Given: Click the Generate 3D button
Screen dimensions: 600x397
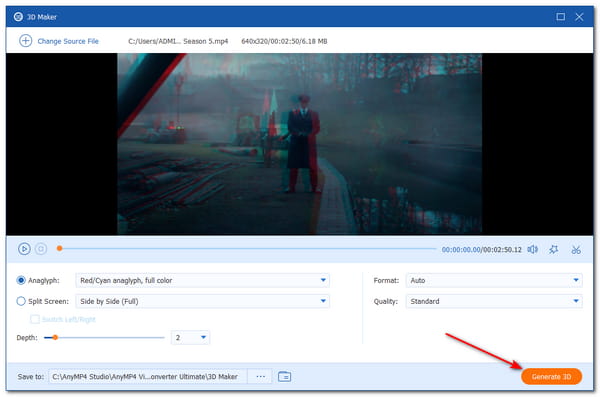Looking at the screenshot, I should pos(551,377).
